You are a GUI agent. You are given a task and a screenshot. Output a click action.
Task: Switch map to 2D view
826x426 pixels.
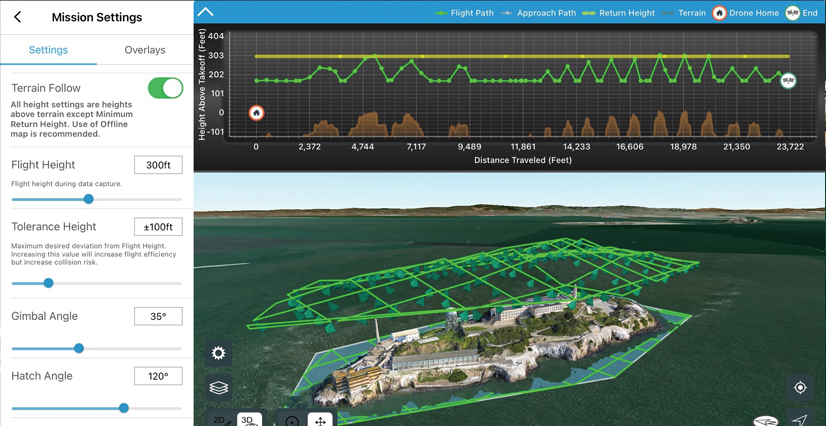219,420
